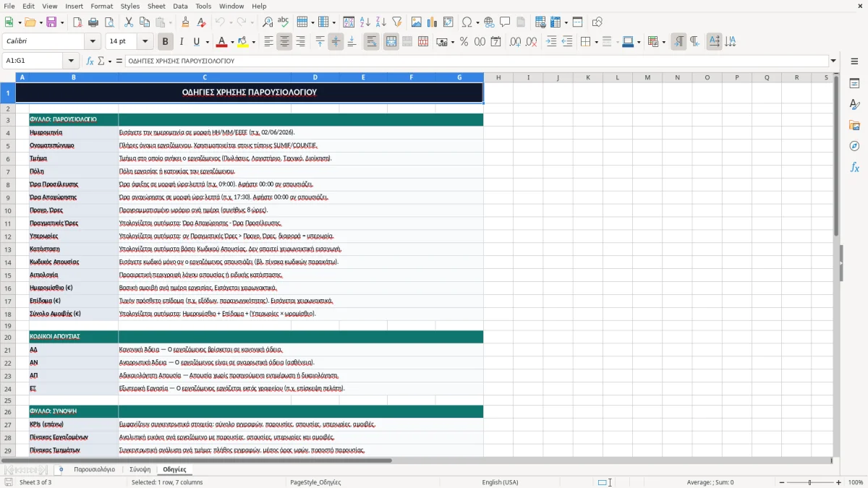Toggle Wrap Text button

(372, 42)
